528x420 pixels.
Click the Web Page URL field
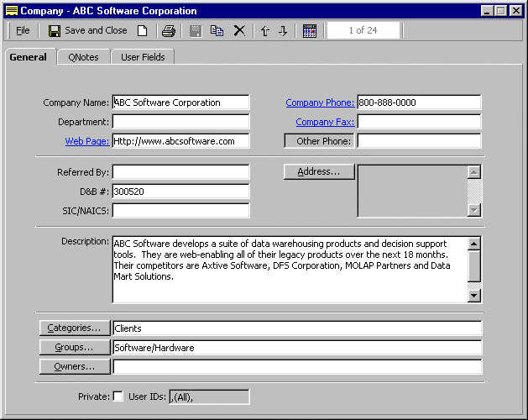point(180,141)
